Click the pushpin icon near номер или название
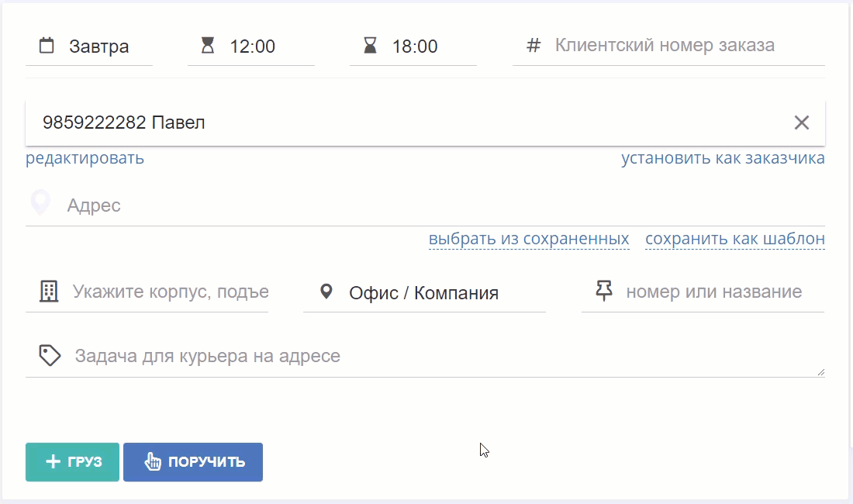Viewport: 853px width, 504px height. tap(604, 291)
